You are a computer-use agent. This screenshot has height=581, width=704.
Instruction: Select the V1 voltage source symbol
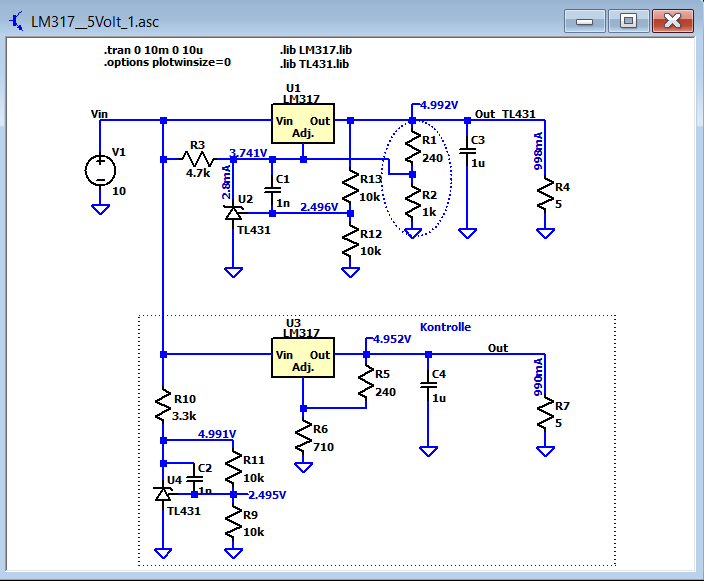(100, 171)
